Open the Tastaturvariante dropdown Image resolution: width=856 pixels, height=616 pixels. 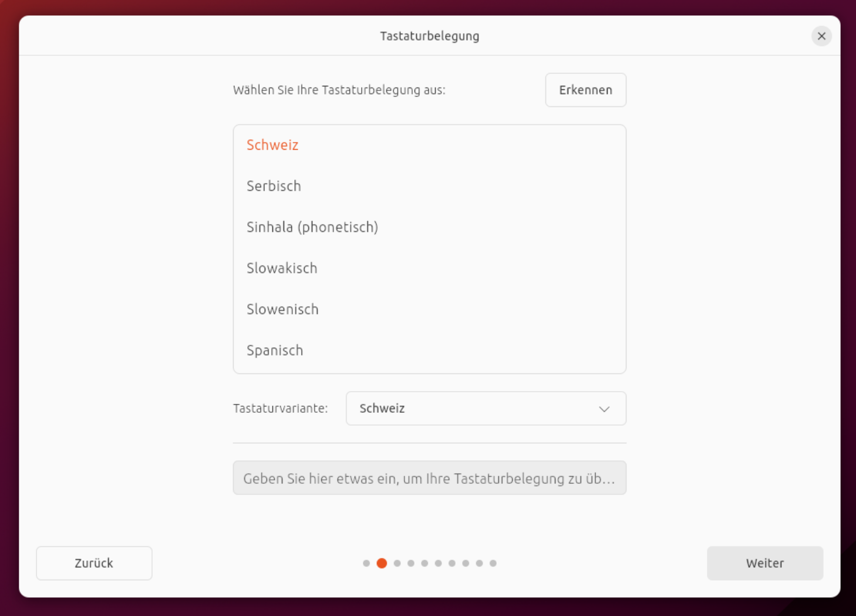486,408
